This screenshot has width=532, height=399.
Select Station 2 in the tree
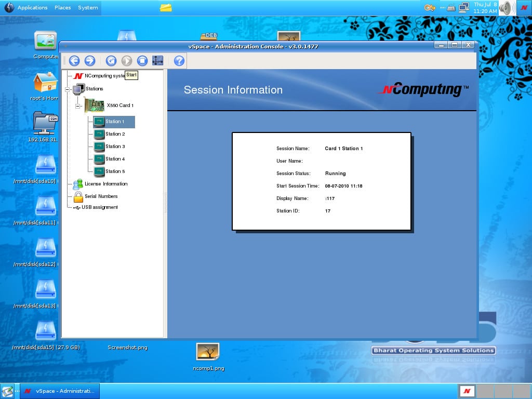pos(115,134)
